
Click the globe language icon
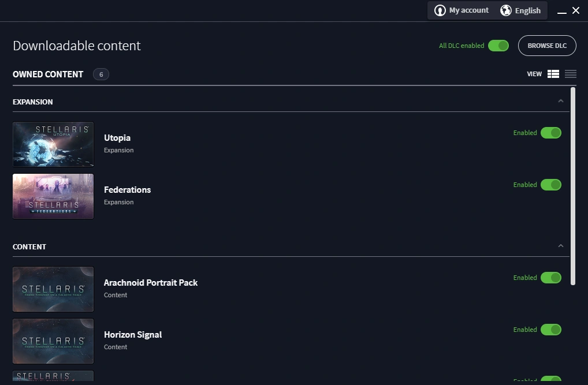point(506,10)
